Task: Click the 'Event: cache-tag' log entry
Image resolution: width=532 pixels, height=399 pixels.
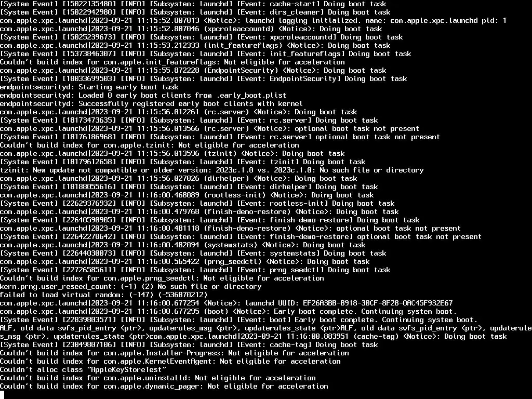Action: [189, 345]
